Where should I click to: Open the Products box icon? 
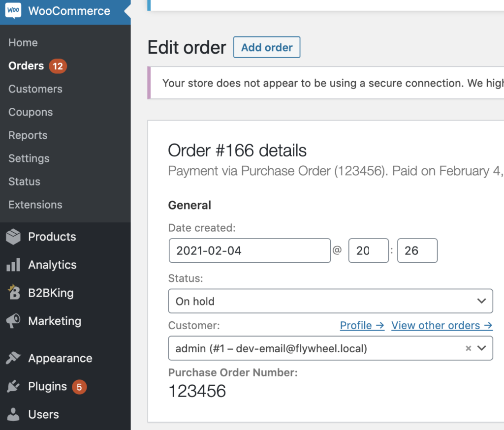pos(13,237)
